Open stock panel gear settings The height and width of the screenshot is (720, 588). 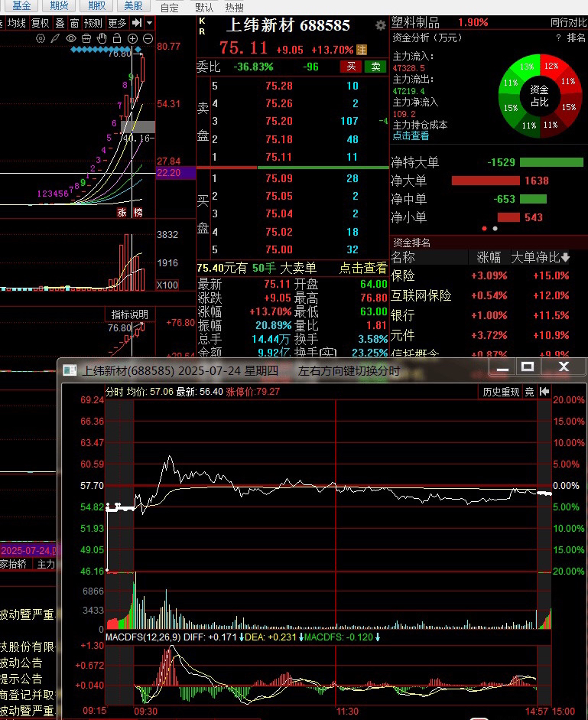[381, 25]
